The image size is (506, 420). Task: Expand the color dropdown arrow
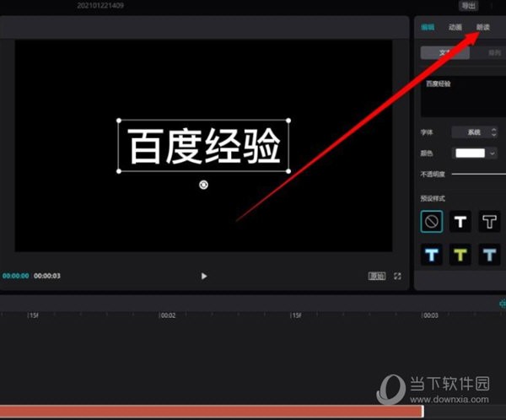[493, 153]
